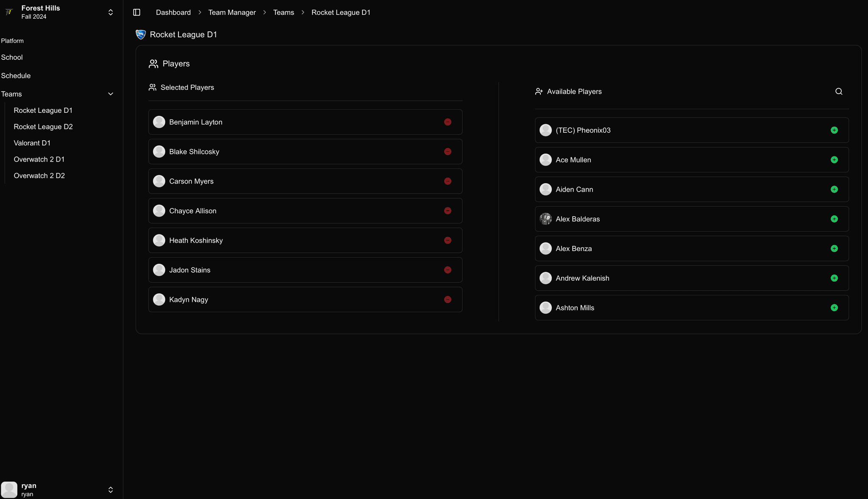This screenshot has height=499, width=868.
Task: Click the Kadyn Nagy name
Action: click(189, 300)
